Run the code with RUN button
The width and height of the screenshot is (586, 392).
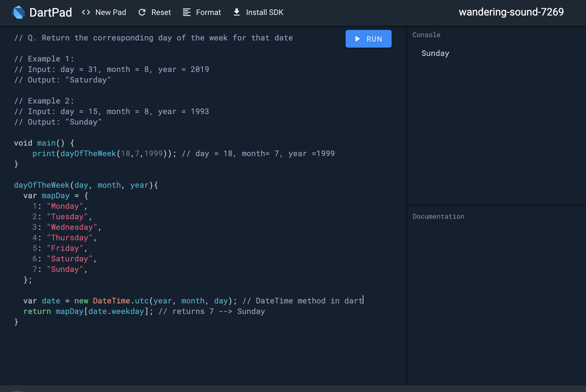point(368,39)
